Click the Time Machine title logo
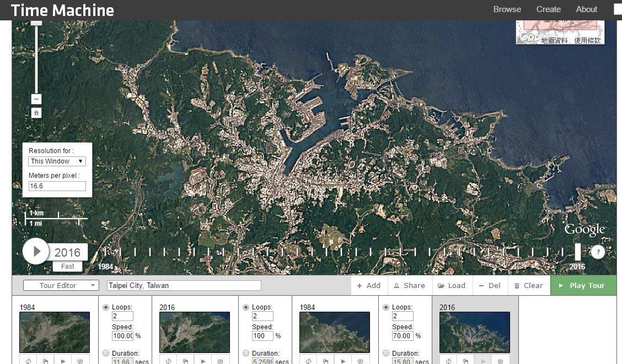 (62, 10)
